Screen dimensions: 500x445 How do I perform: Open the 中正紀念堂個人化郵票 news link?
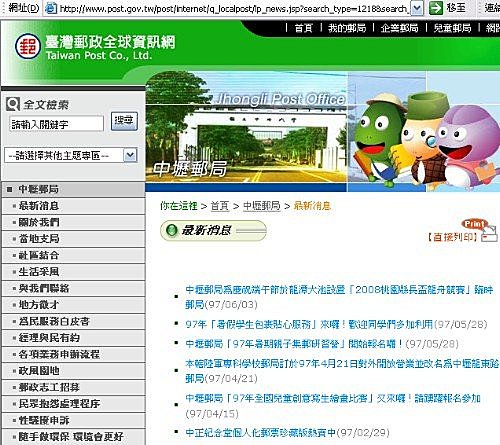(260, 433)
